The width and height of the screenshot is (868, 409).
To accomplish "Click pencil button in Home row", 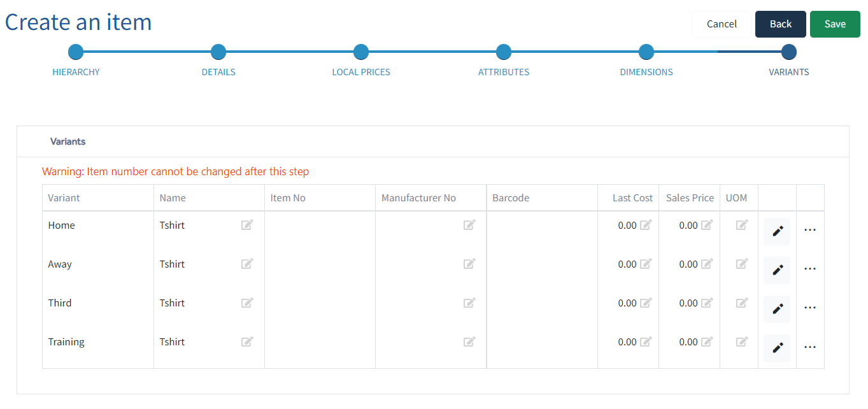I will [777, 231].
